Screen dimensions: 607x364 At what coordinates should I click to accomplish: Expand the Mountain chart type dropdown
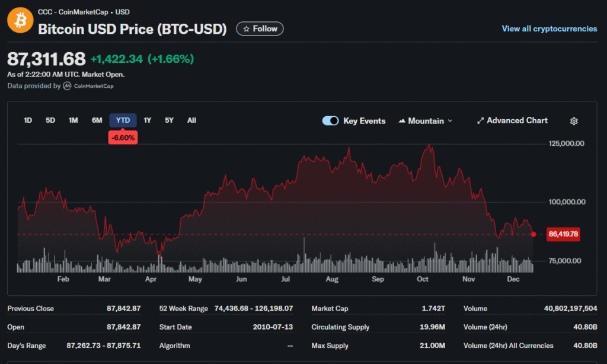pos(426,121)
